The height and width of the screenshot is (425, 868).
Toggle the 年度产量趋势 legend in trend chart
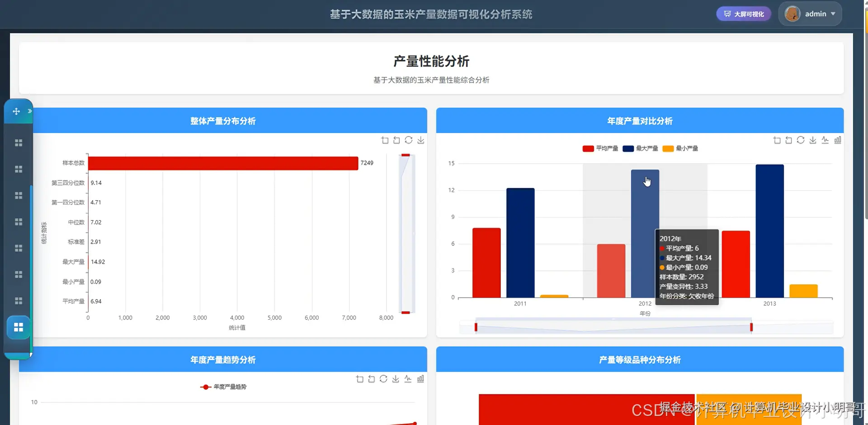click(x=222, y=387)
